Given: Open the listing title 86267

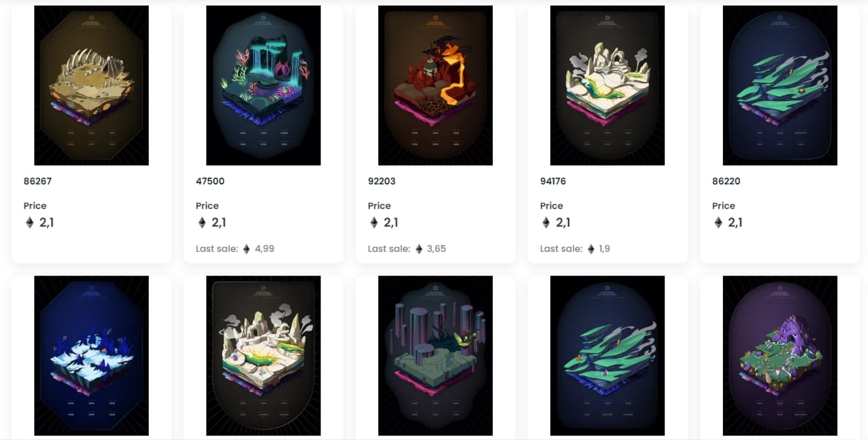Looking at the screenshot, I should pyautogui.click(x=37, y=181).
